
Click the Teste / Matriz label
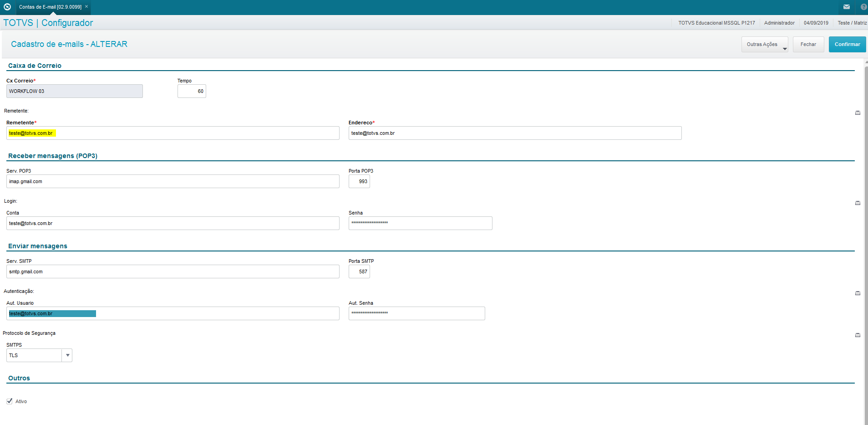(x=852, y=23)
